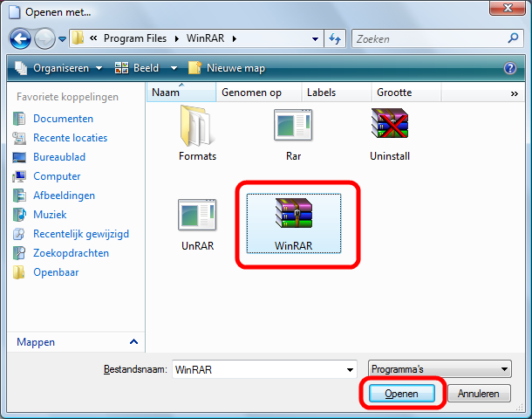The height and width of the screenshot is (419, 532).
Task: Click the Muziek sidebar icon
Action: [x=19, y=215]
